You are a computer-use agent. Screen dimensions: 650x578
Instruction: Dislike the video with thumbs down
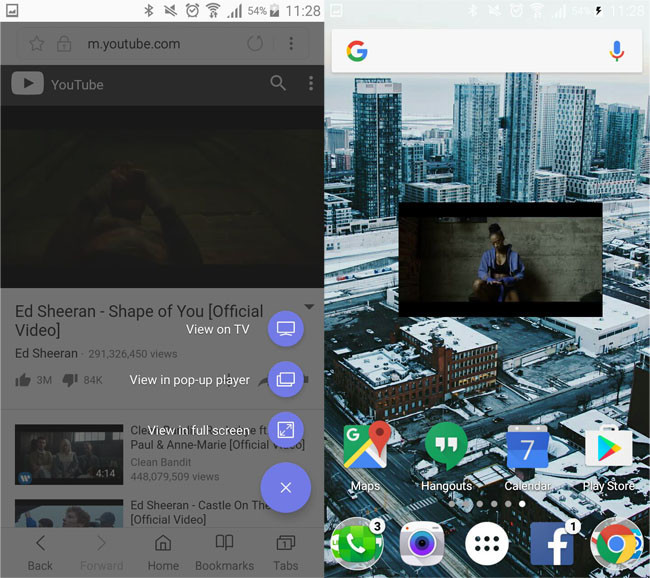pos(70,380)
